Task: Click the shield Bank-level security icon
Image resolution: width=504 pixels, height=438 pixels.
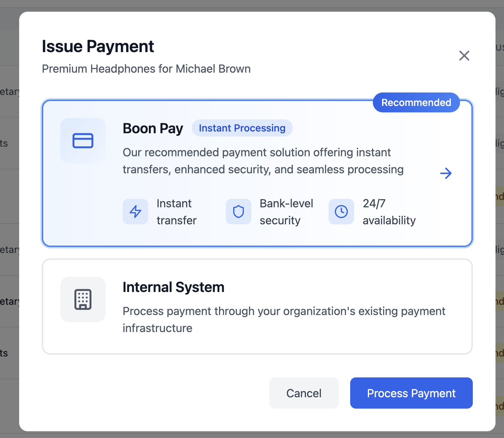Action: [239, 212]
